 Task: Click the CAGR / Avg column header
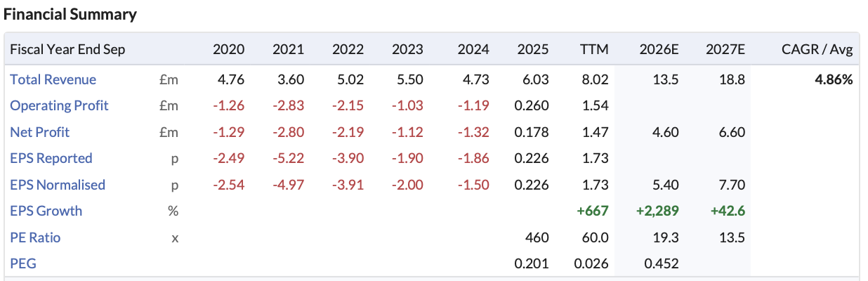pyautogui.click(x=817, y=50)
